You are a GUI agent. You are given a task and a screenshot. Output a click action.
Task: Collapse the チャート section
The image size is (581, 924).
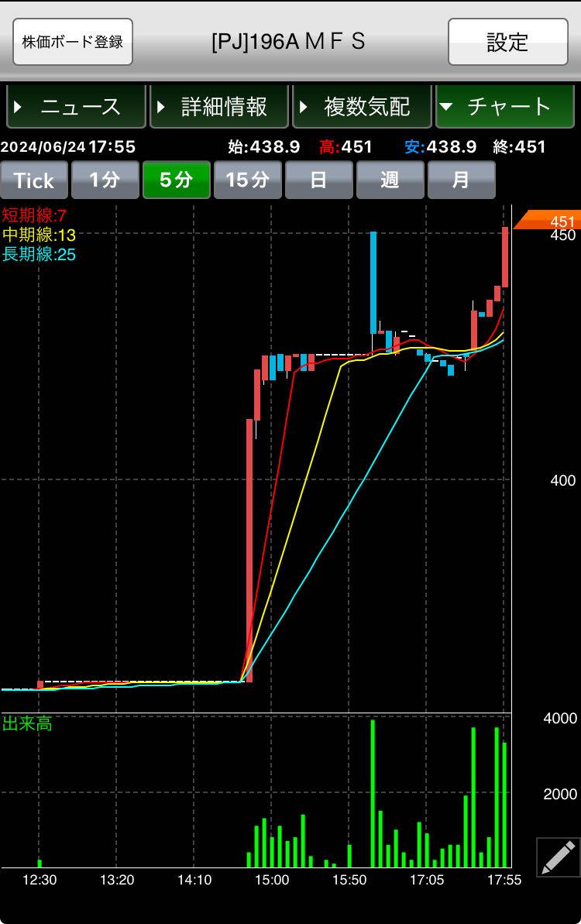point(504,107)
